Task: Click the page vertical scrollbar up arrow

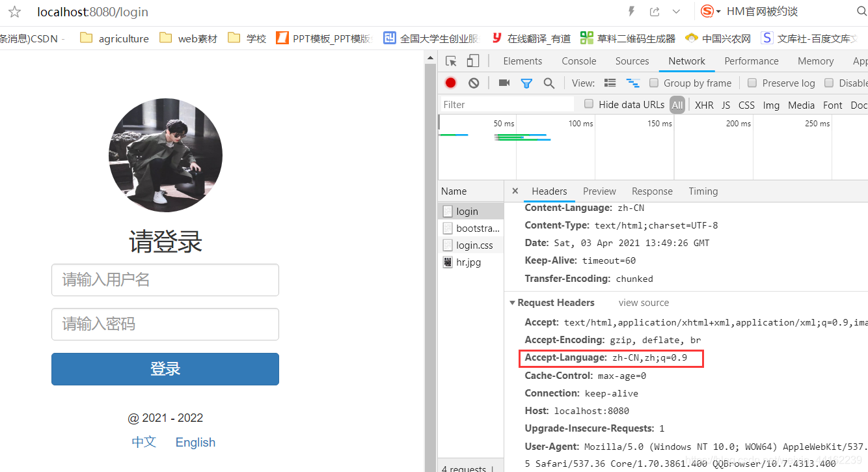Action: (x=429, y=59)
